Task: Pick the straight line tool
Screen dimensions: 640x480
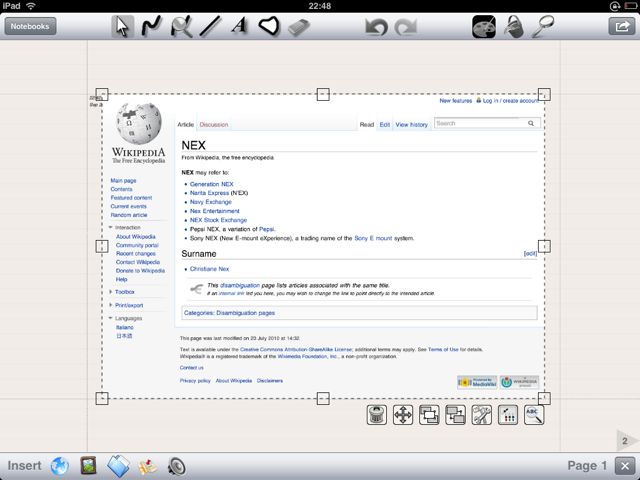Action: point(210,27)
